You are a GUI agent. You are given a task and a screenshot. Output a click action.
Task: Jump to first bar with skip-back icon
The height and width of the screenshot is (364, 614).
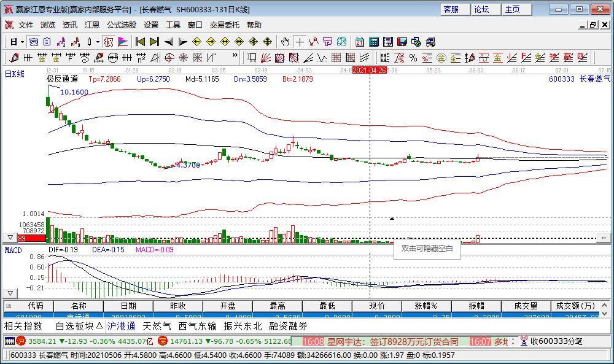coord(140,42)
